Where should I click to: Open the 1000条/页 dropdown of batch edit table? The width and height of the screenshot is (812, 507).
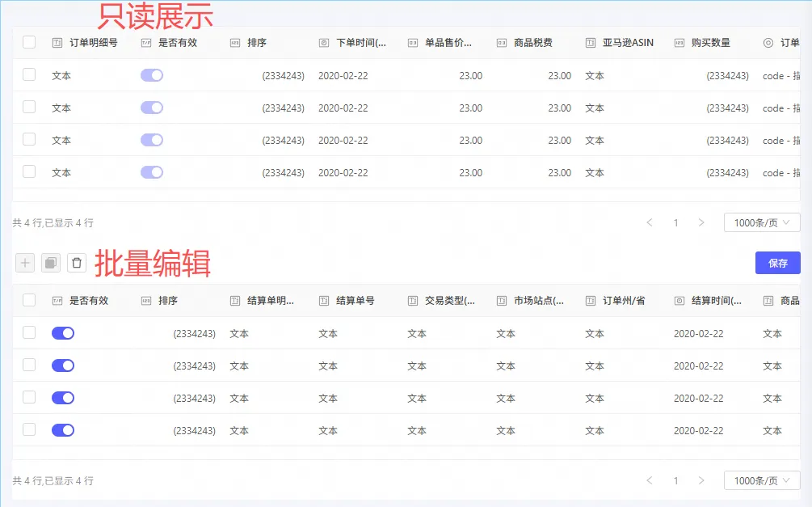[761, 481]
